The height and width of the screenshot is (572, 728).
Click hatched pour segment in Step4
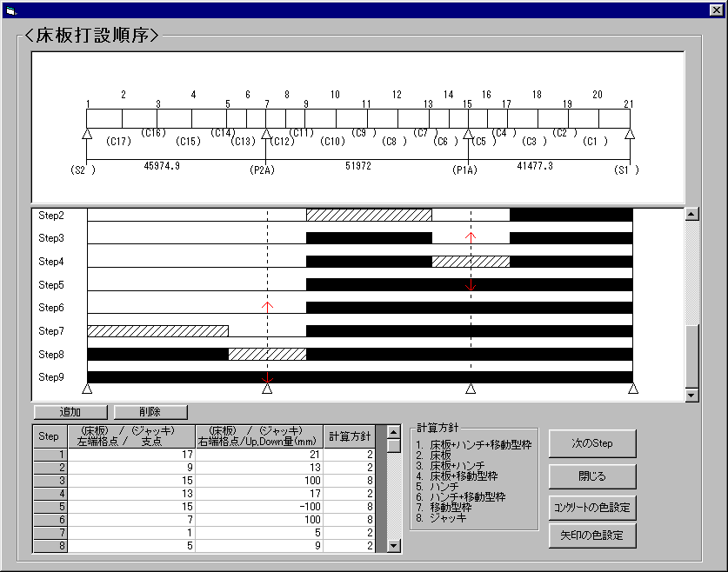(x=471, y=261)
